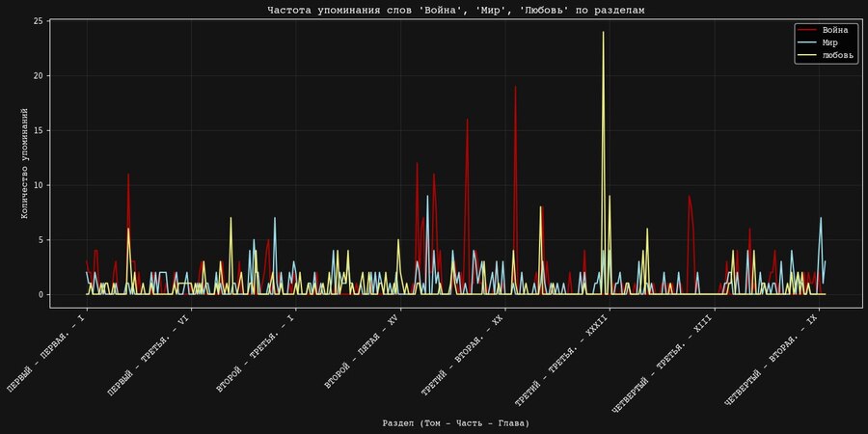Click the chart title about 'Война', 'Мир', 'Любовь'
Screen dimensions: 868x434
click(455, 10)
